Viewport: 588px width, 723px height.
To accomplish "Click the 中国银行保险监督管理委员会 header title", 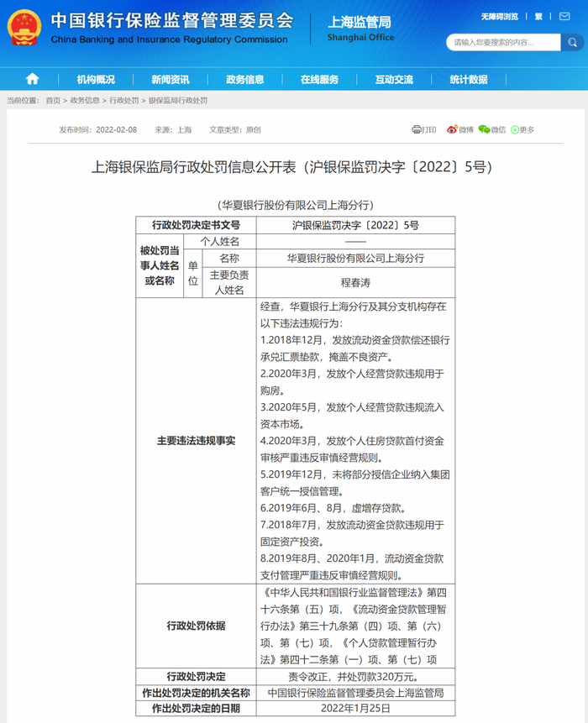I will (x=172, y=20).
